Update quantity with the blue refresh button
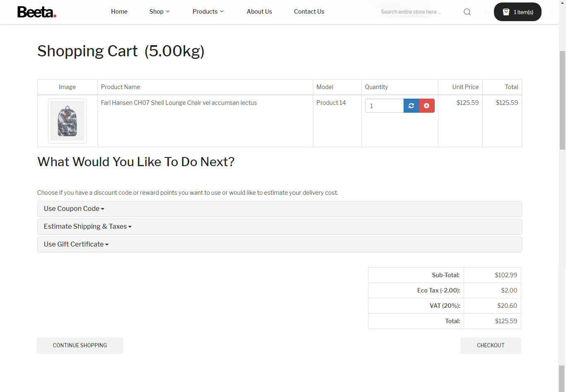 click(x=411, y=106)
